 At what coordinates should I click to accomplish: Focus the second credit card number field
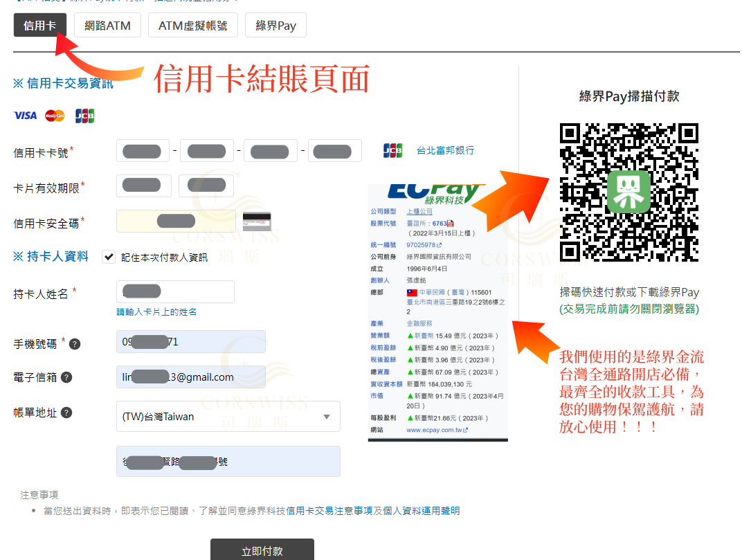point(207,151)
